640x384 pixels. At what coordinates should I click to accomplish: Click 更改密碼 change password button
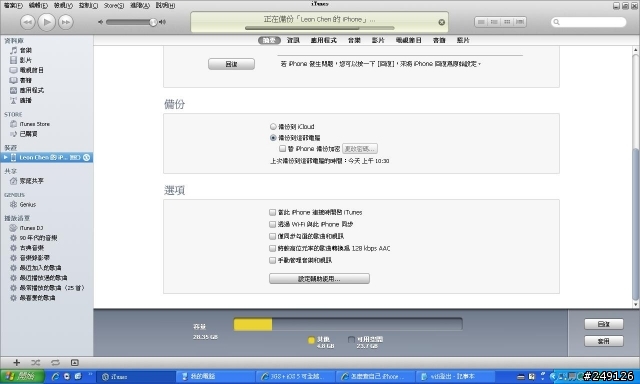click(x=360, y=149)
